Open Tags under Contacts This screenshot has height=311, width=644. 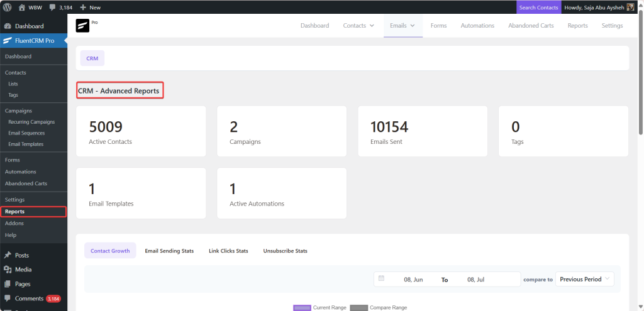tap(13, 95)
